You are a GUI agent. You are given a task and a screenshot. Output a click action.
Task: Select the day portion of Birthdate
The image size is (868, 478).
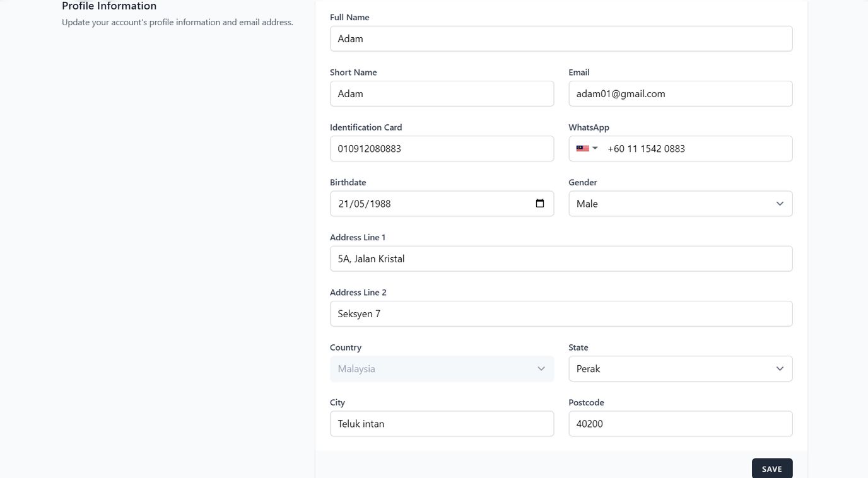[x=344, y=204]
